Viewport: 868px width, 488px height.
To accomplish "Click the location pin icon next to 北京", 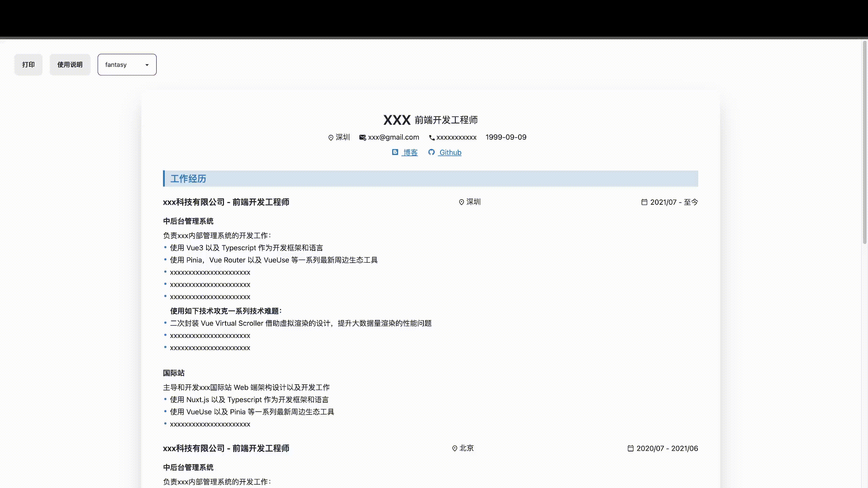I will pyautogui.click(x=455, y=448).
